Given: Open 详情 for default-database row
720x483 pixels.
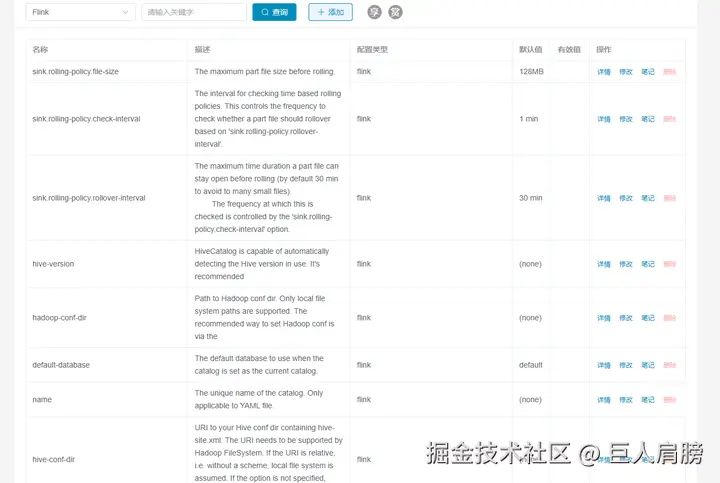Looking at the screenshot, I should (x=603, y=365).
